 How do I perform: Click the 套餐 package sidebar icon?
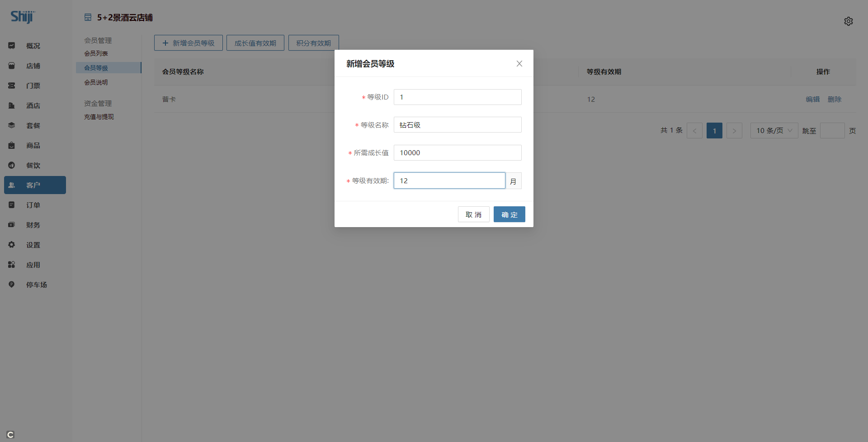(12, 125)
